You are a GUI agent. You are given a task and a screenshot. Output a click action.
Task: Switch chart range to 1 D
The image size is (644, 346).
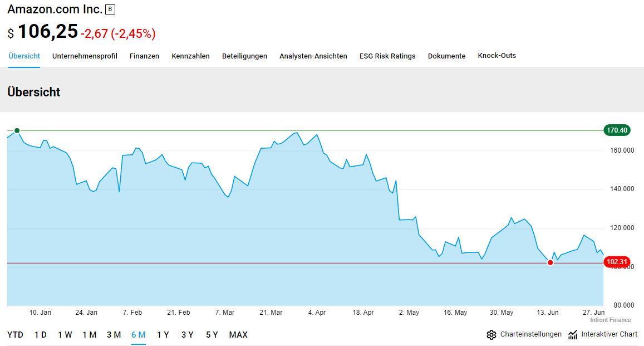pos(41,335)
